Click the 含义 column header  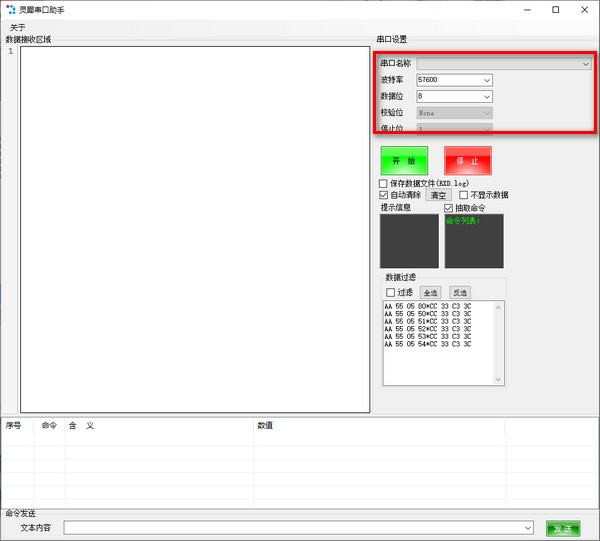pyautogui.click(x=159, y=425)
